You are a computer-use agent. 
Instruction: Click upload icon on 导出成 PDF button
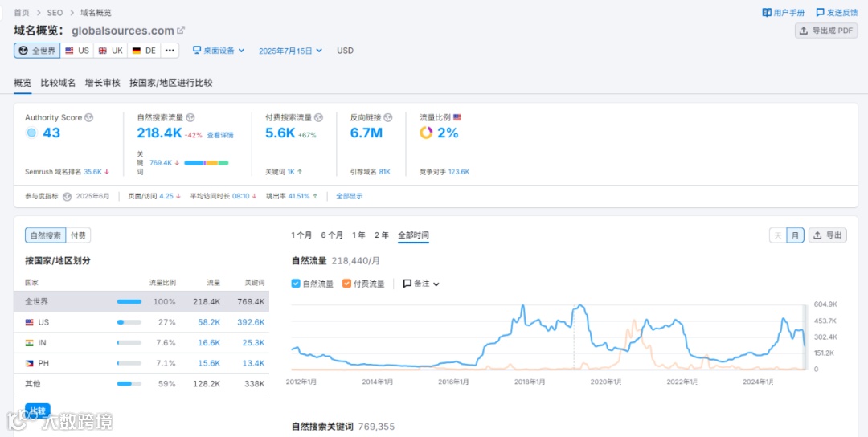tap(804, 31)
